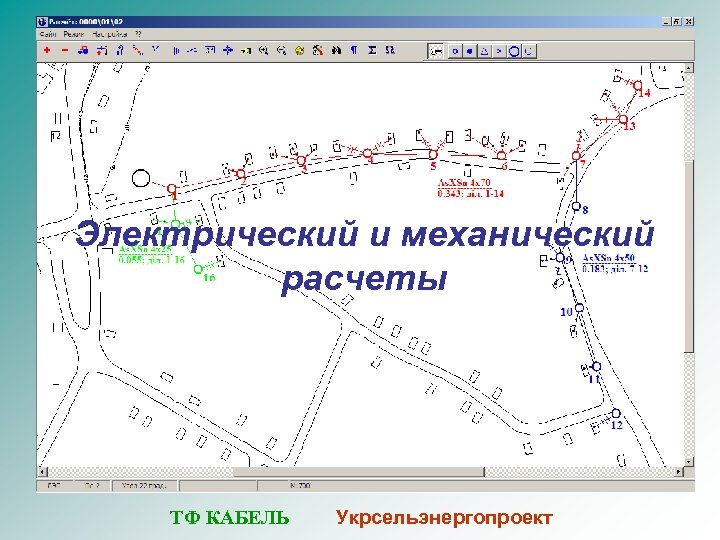Click the binoculars search icon
The height and width of the screenshot is (540, 720).
pyautogui.click(x=336, y=50)
